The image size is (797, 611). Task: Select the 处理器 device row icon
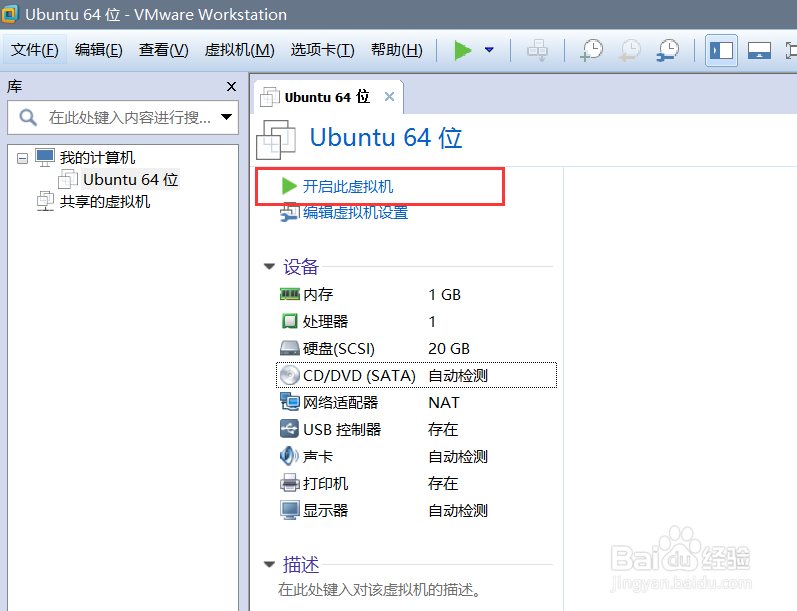pos(290,321)
